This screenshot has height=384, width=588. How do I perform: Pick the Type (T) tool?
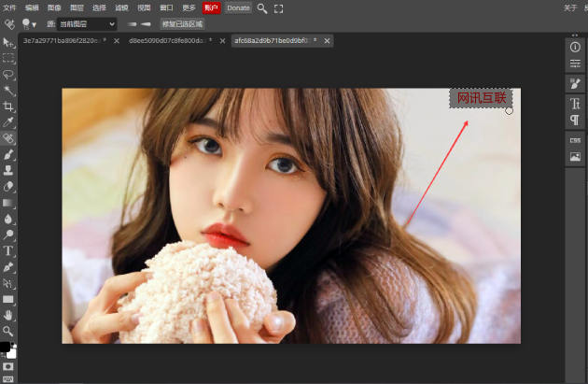(x=8, y=250)
